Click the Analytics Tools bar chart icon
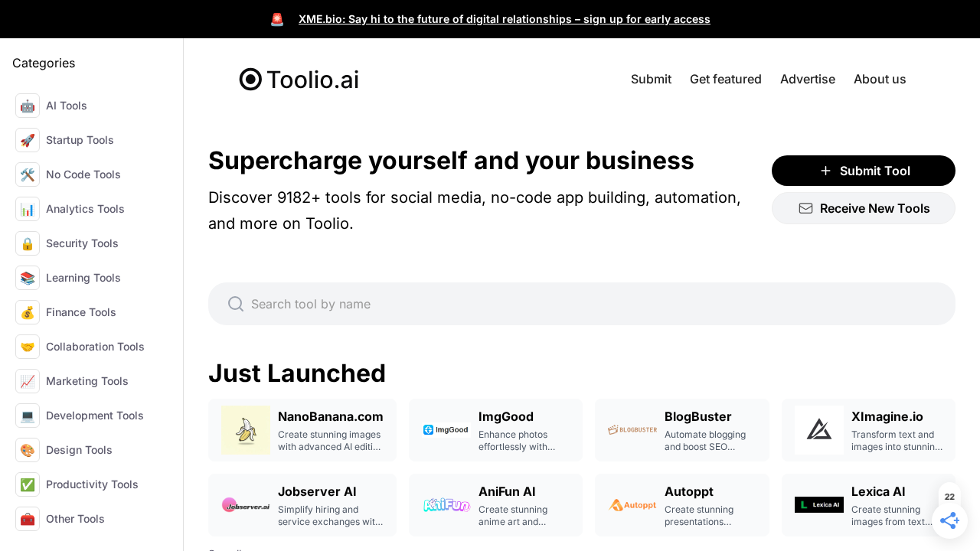The height and width of the screenshot is (551, 980). point(28,209)
